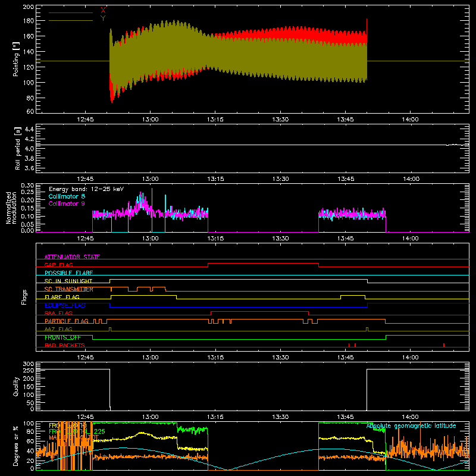This screenshot has height=476, width=476.
Task: Click the olive 'Y' legend label
Action: [103, 18]
